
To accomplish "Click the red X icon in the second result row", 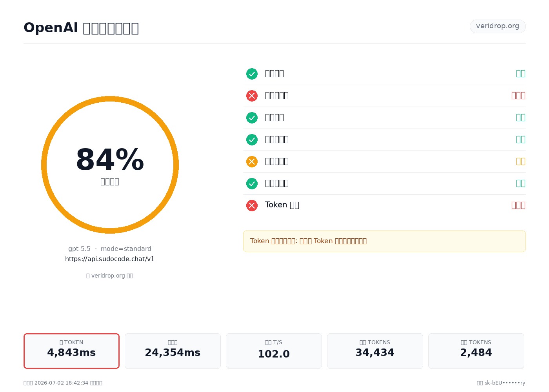I will coord(252,96).
